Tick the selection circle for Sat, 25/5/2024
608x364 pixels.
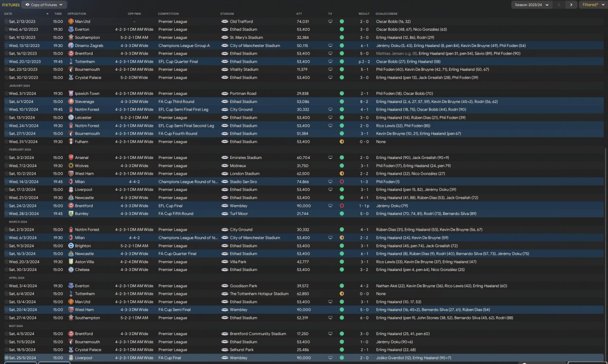[x=7, y=358]
